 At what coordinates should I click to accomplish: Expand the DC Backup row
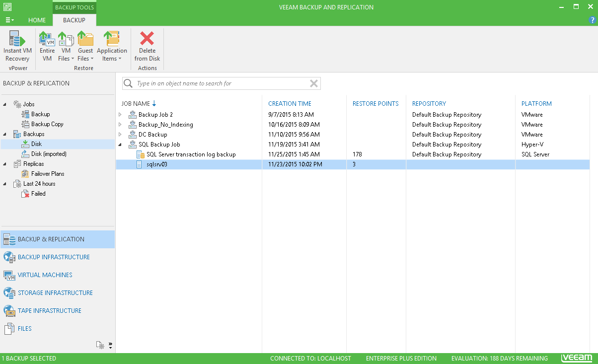coord(120,135)
